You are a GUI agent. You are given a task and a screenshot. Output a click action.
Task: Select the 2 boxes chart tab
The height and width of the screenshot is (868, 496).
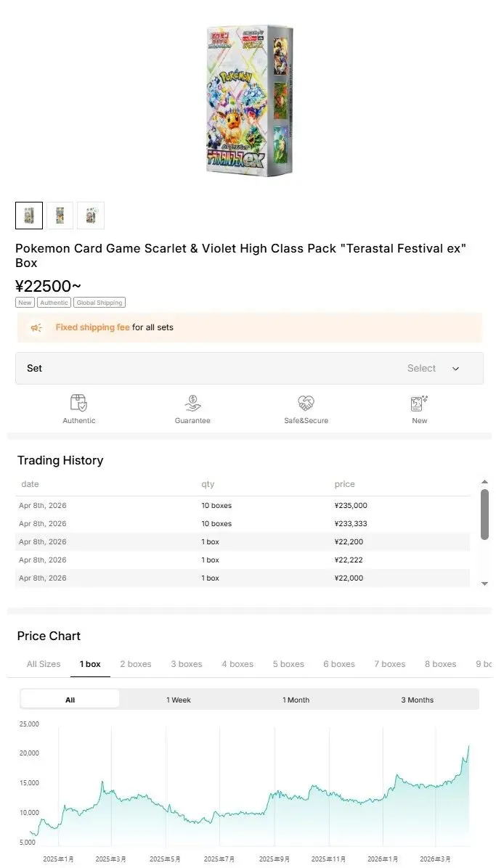click(136, 664)
